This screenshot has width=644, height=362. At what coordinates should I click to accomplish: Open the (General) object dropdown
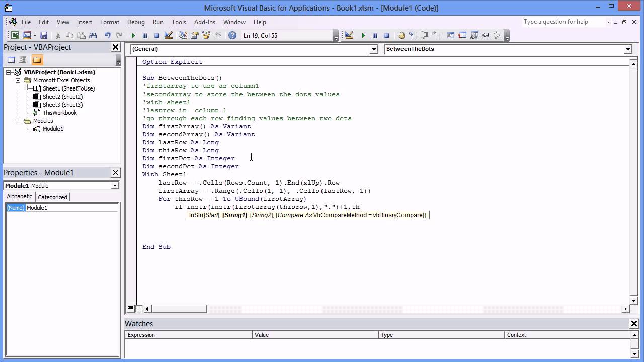[x=374, y=49]
